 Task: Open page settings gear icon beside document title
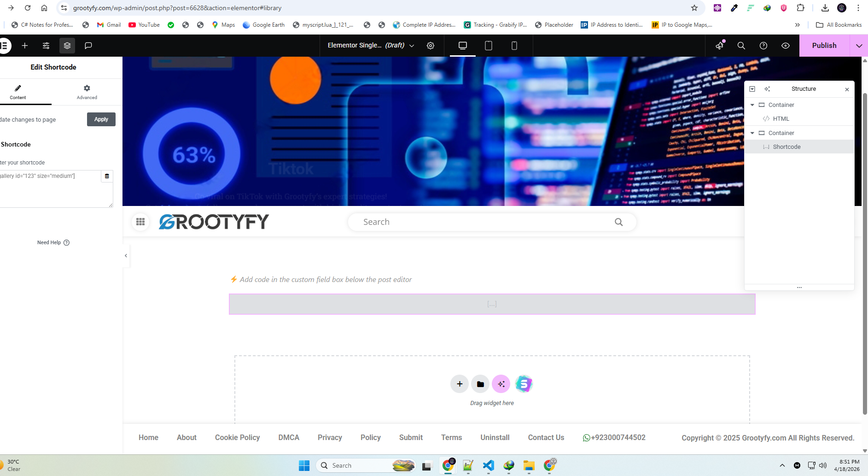tap(431, 46)
